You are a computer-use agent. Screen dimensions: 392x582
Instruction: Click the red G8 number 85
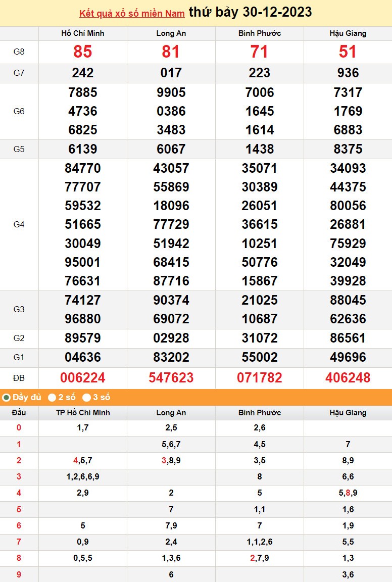pos(83,52)
